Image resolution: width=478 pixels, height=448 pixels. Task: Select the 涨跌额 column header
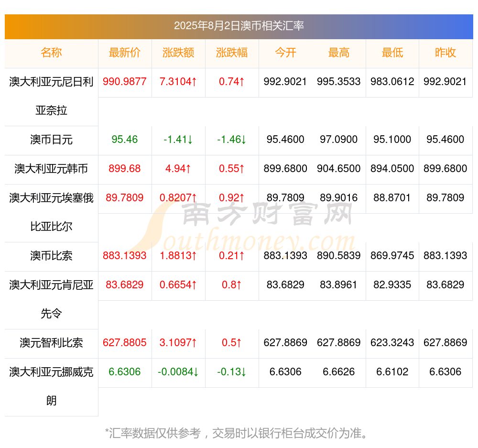(x=178, y=53)
